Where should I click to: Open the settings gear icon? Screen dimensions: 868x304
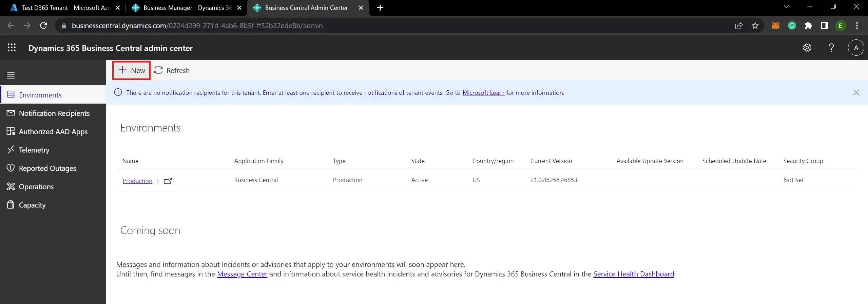(807, 48)
